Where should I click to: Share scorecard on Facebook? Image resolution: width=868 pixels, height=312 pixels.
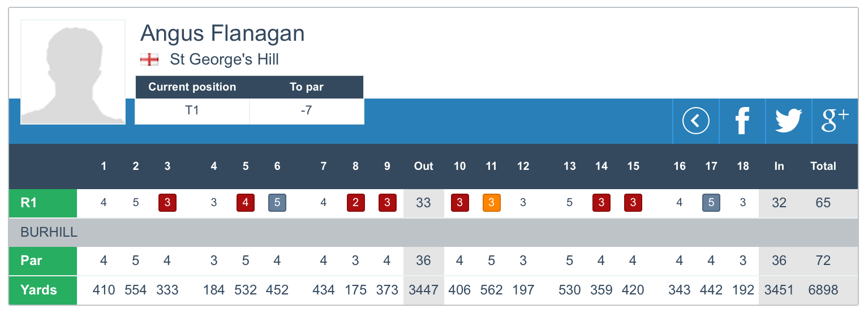[x=742, y=121]
